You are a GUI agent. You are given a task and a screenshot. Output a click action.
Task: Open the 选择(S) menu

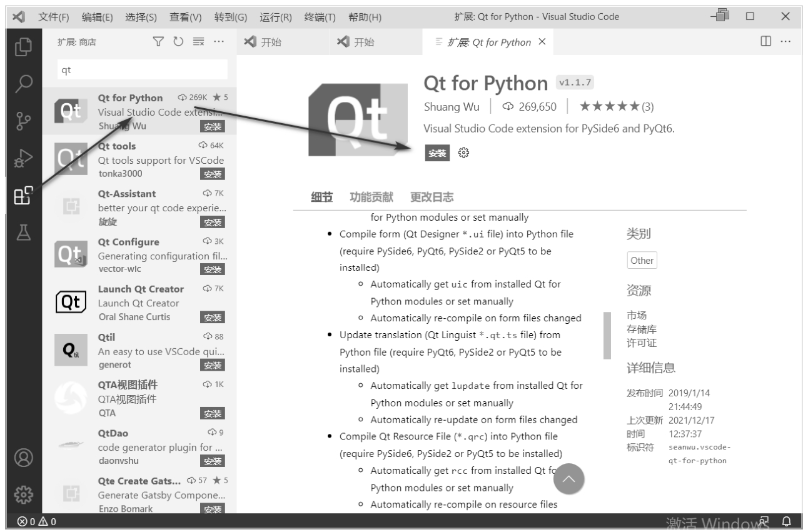click(x=141, y=17)
